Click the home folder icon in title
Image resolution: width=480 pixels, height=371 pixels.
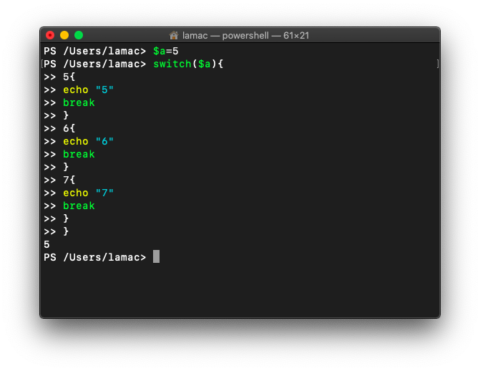(174, 35)
